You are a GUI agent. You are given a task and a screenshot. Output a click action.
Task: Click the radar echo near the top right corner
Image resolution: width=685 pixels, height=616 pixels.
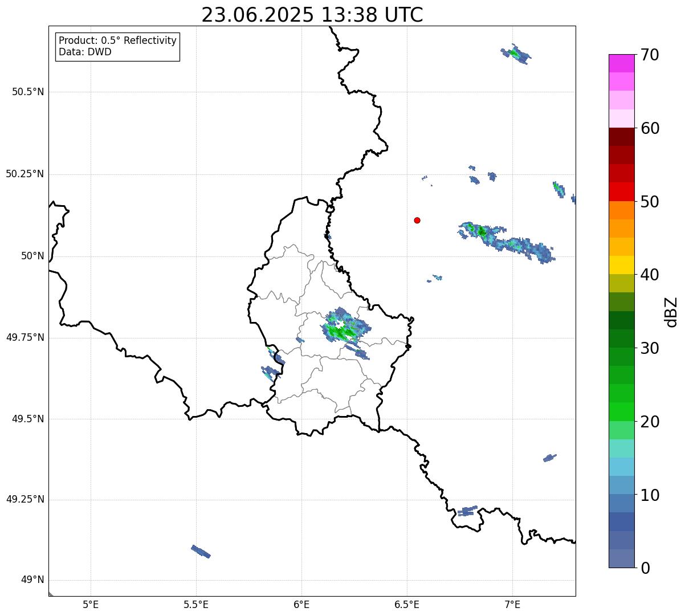pos(516,54)
